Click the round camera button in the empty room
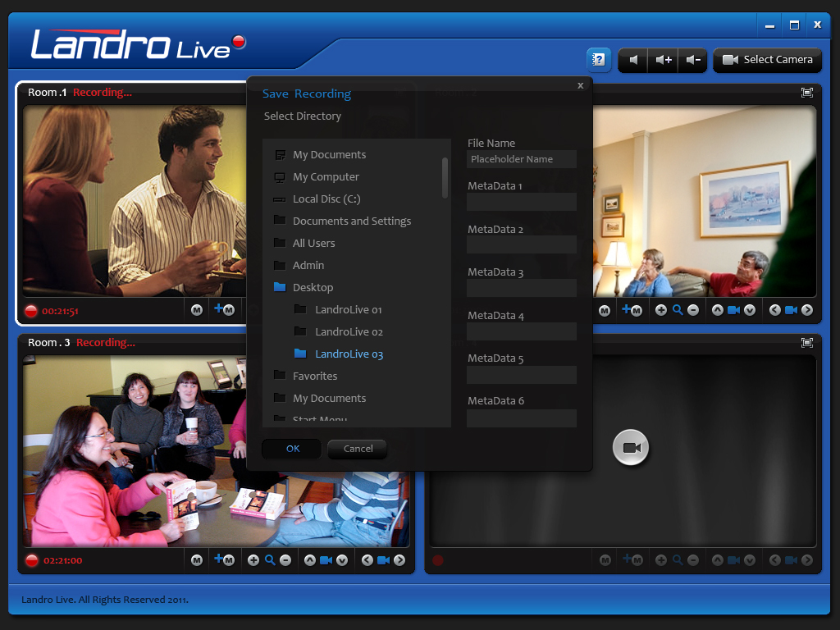The height and width of the screenshot is (630, 840). click(x=631, y=447)
